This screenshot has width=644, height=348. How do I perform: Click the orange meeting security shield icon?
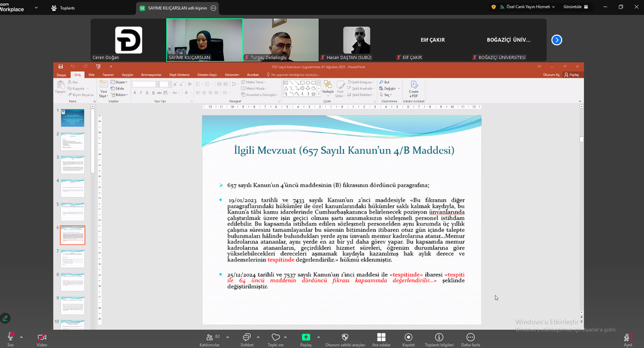pos(494,7)
